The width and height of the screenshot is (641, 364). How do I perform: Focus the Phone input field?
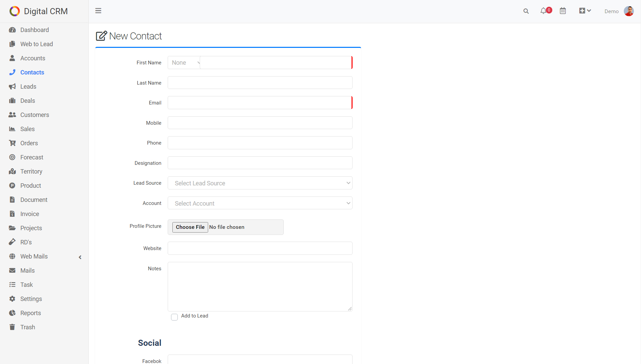point(260,143)
